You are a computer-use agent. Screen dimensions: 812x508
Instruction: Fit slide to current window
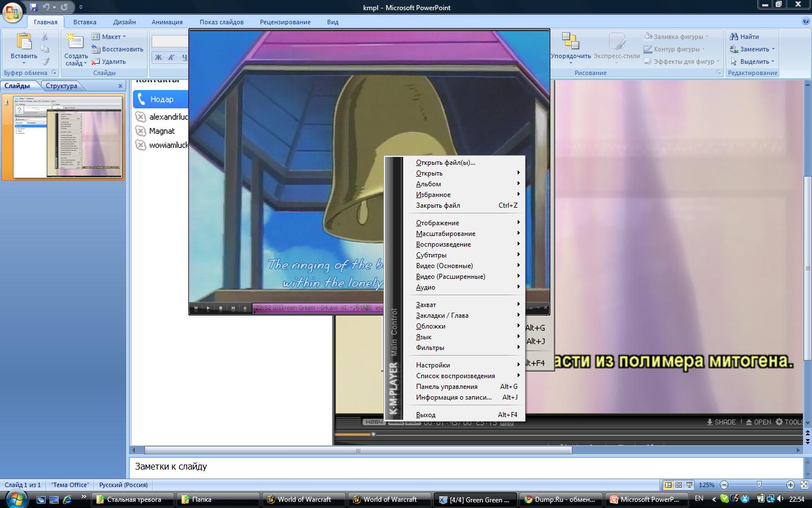805,485
